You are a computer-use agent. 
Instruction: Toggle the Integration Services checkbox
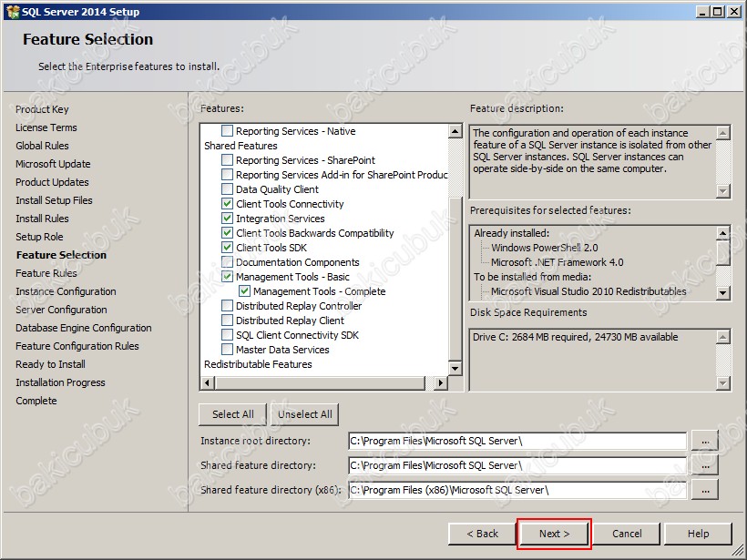228,219
